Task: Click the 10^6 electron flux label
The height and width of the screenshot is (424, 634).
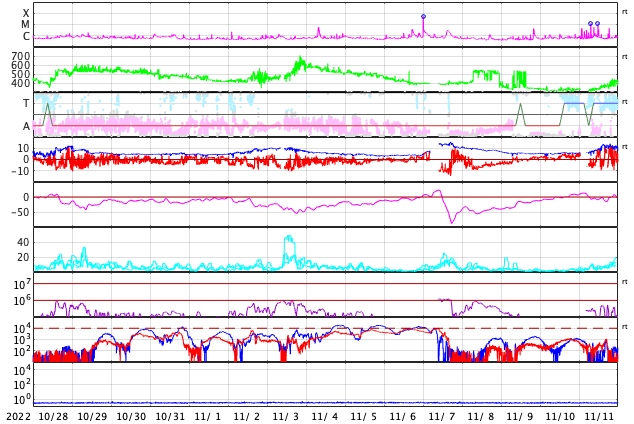Action: (x=22, y=300)
